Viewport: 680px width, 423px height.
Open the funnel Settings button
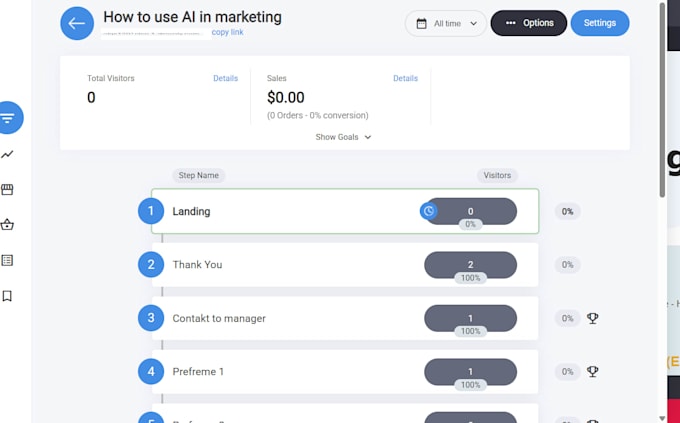(x=600, y=23)
